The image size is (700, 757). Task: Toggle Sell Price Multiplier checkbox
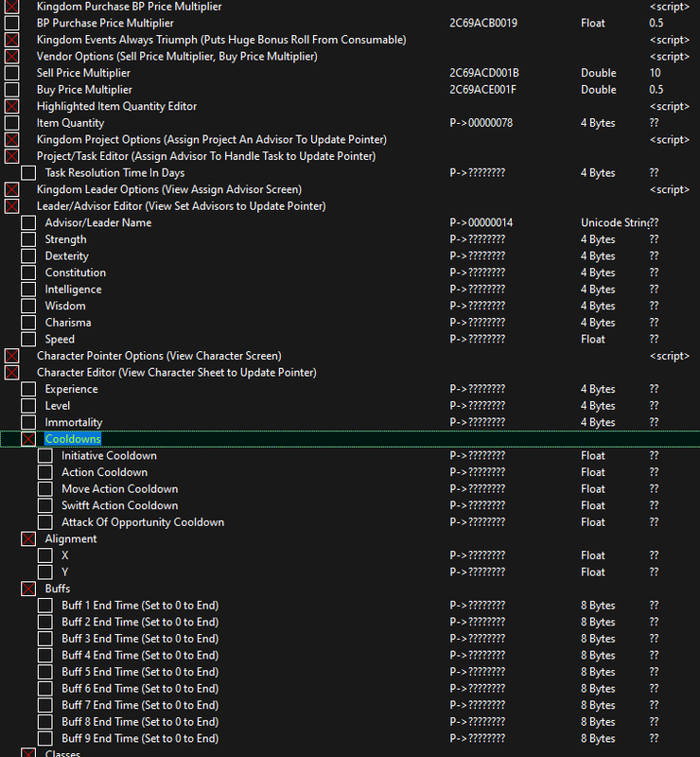pyautogui.click(x=12, y=73)
